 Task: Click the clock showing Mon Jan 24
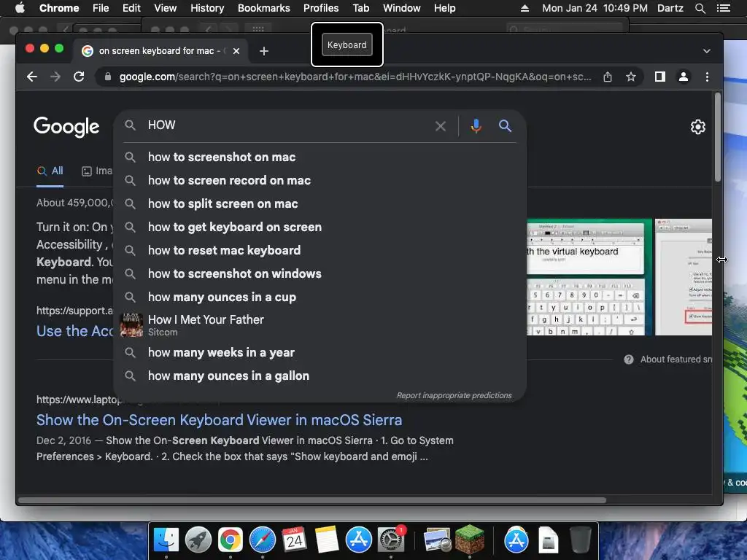[x=595, y=8]
